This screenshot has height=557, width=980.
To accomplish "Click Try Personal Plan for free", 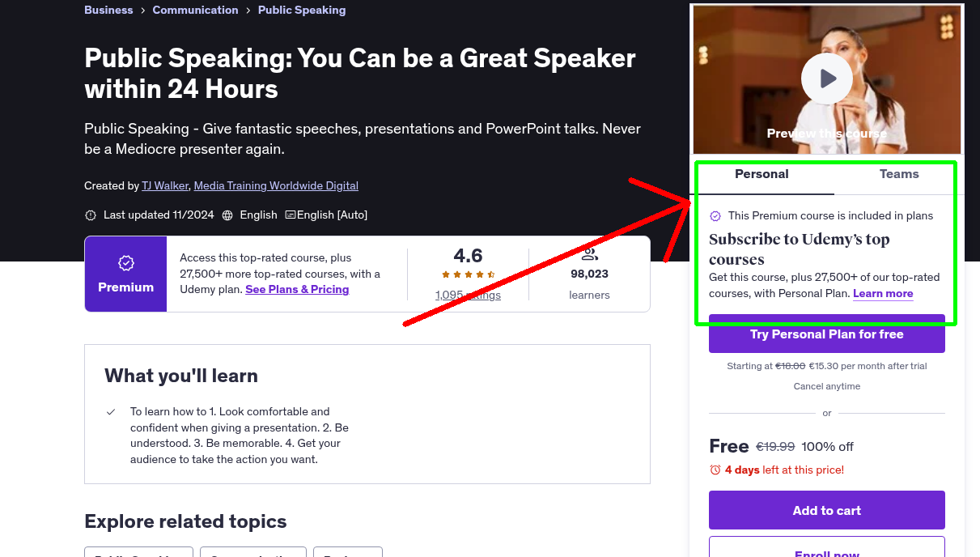I will coord(826,334).
